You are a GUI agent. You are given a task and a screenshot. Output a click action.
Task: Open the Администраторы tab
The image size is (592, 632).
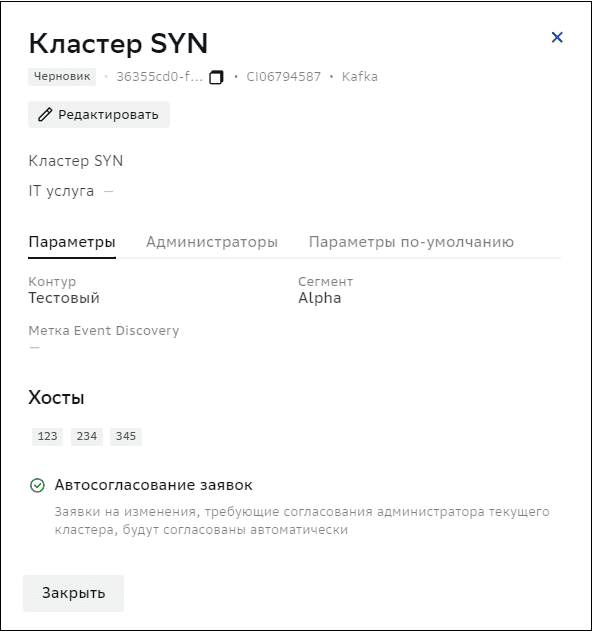click(x=212, y=242)
